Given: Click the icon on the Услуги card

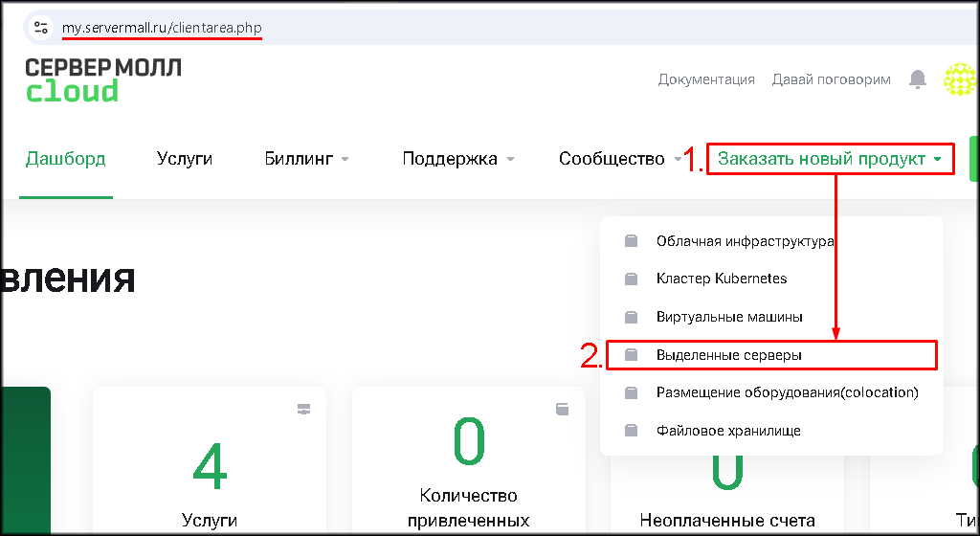Looking at the screenshot, I should tap(304, 410).
